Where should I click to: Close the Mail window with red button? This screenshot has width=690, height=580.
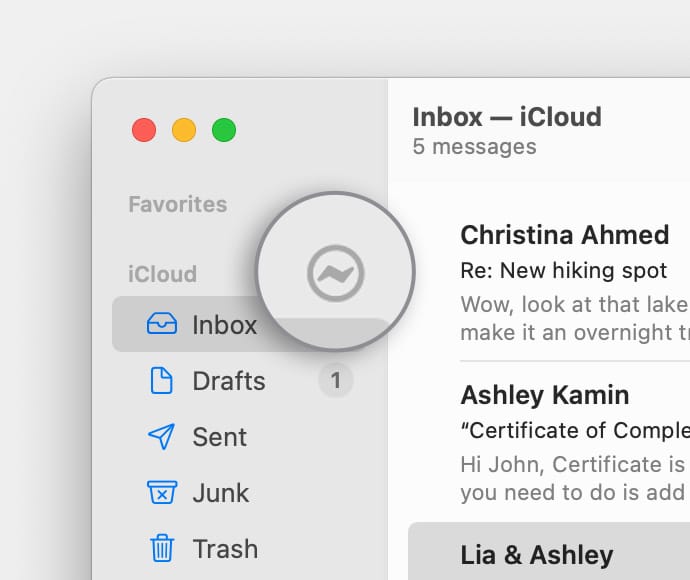[144, 130]
